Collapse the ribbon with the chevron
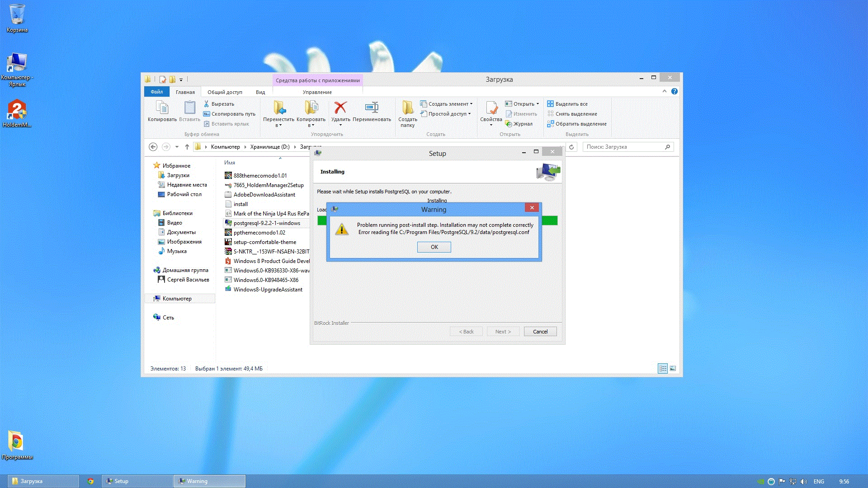This screenshot has height=488, width=868. point(665,91)
